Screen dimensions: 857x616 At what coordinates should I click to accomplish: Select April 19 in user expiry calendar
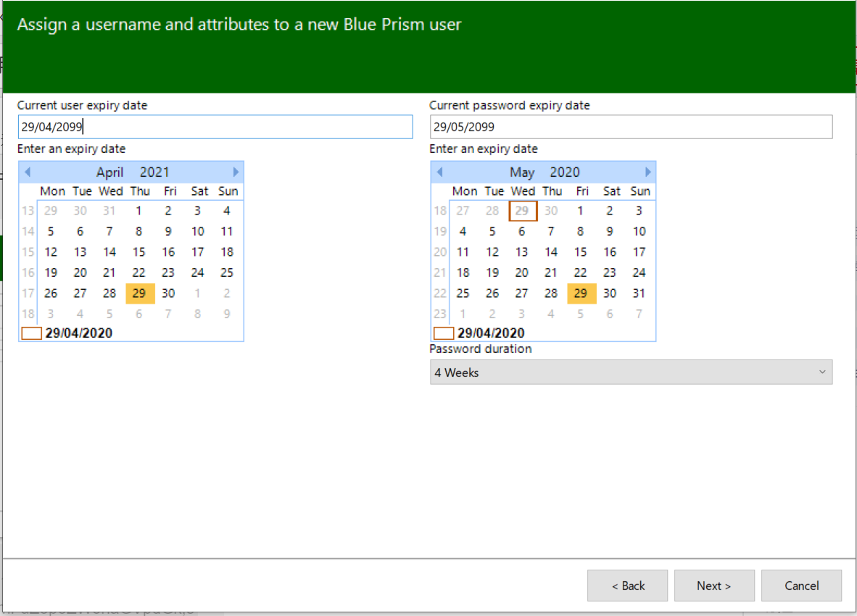click(51, 272)
